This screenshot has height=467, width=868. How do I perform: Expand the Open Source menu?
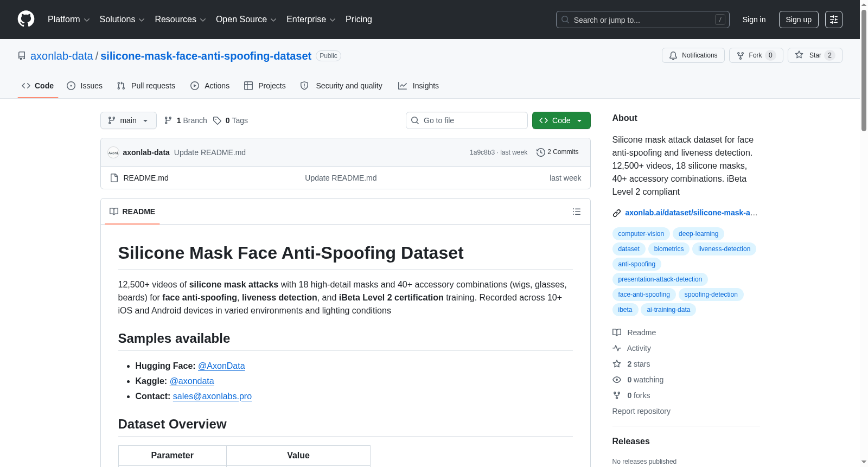click(246, 20)
